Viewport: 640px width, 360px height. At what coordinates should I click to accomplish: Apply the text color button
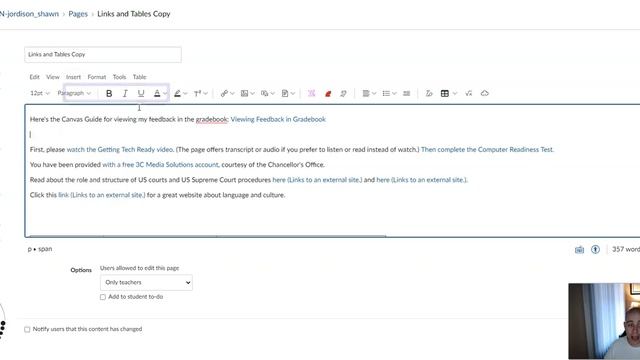(157, 93)
